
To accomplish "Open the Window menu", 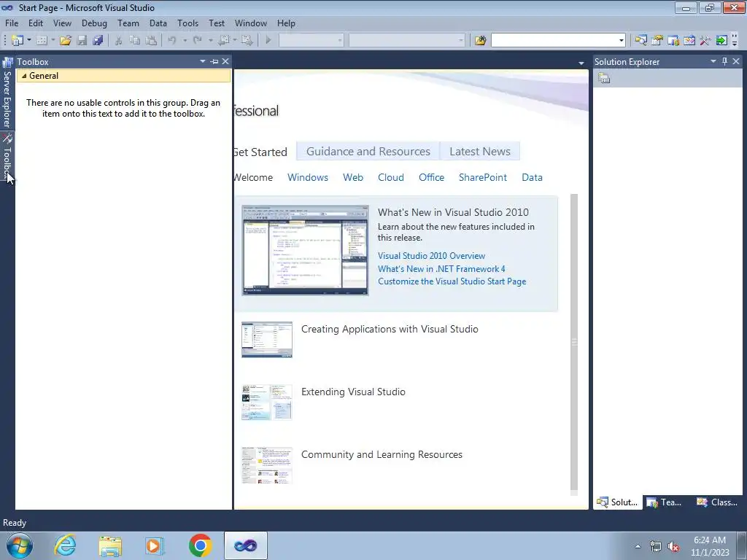I will (251, 23).
